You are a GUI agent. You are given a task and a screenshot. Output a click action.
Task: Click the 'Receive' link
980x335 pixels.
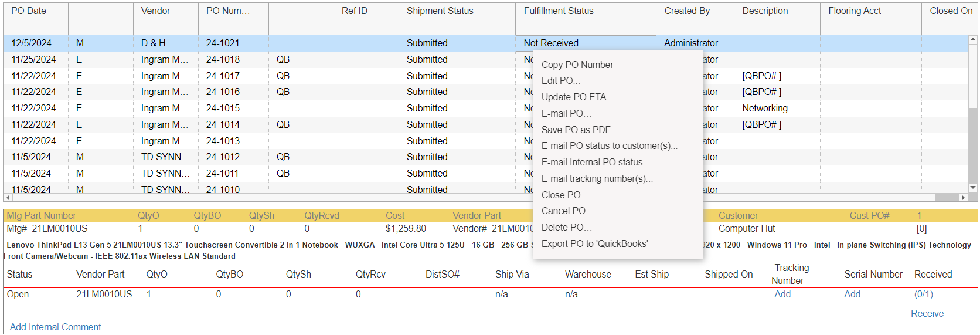click(x=927, y=313)
